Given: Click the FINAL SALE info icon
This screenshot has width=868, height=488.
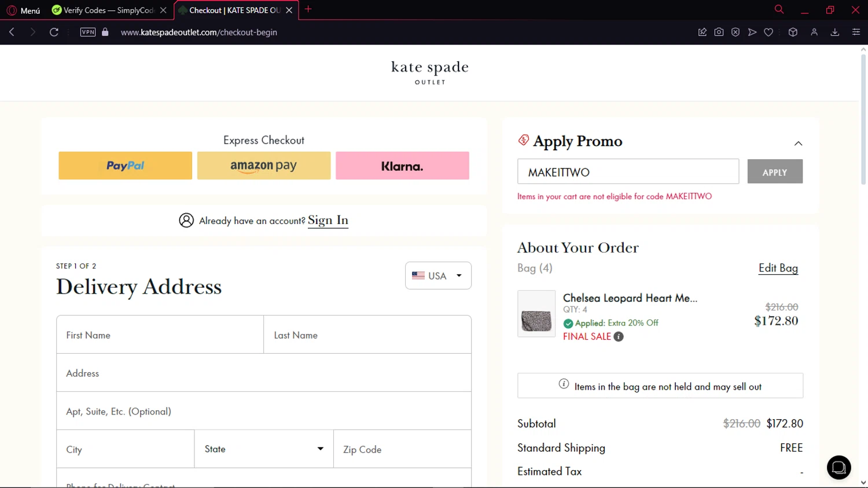Looking at the screenshot, I should coord(619,336).
